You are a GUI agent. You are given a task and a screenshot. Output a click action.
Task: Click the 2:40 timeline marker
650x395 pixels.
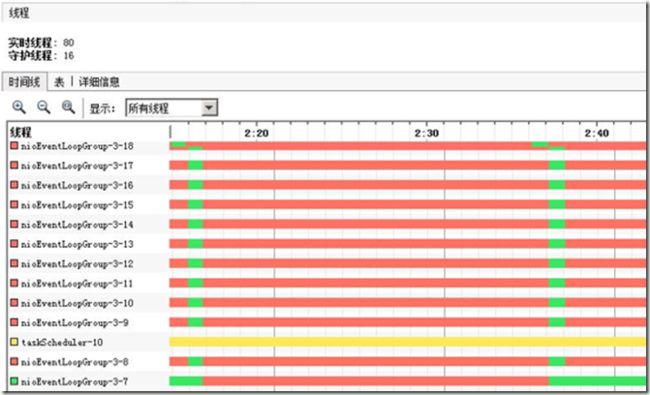click(x=597, y=133)
